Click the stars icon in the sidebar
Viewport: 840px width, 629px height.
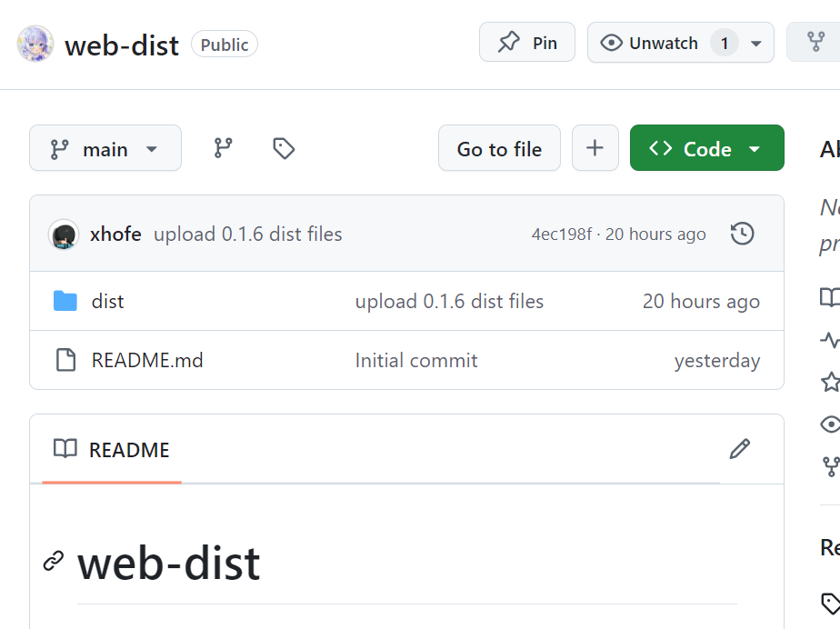pyautogui.click(x=830, y=382)
